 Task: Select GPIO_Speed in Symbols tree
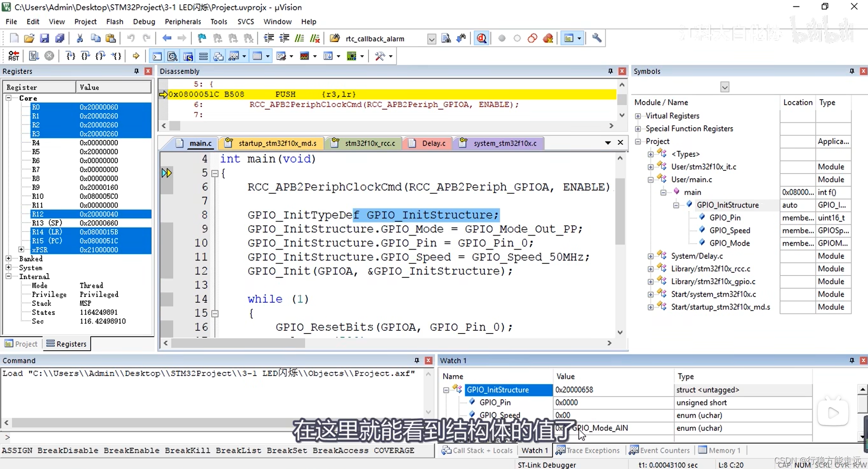coord(730,230)
